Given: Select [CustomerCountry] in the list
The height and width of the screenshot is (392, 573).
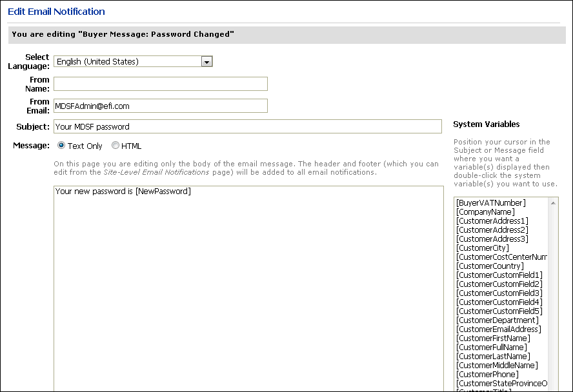Looking at the screenshot, I should click(490, 266).
